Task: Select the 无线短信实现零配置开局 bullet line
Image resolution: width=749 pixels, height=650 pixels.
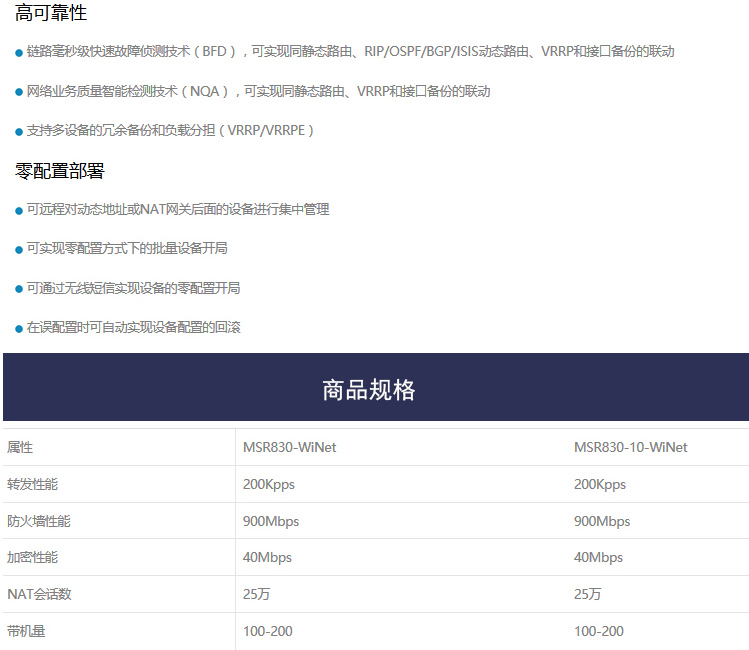Action: pyautogui.click(x=128, y=288)
